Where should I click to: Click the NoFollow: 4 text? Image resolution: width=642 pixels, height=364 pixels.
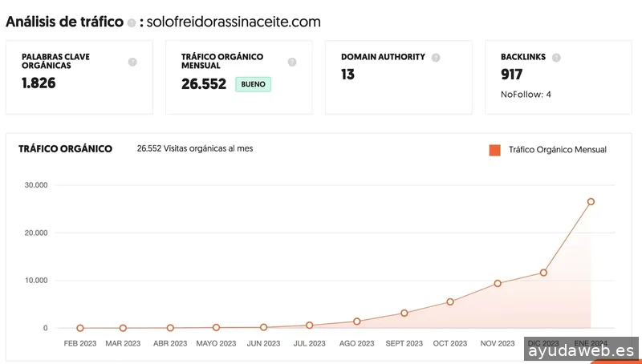(x=526, y=95)
